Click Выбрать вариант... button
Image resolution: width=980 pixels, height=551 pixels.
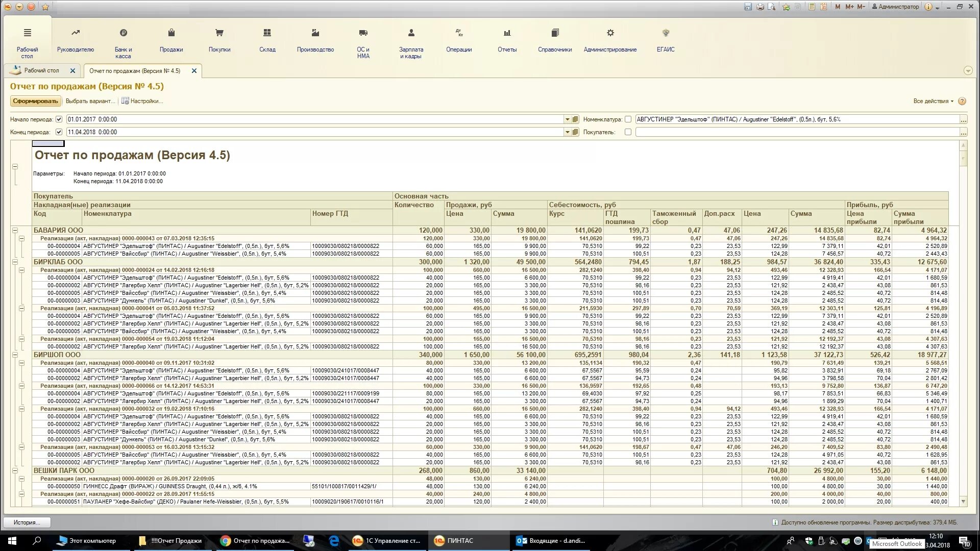click(x=90, y=101)
